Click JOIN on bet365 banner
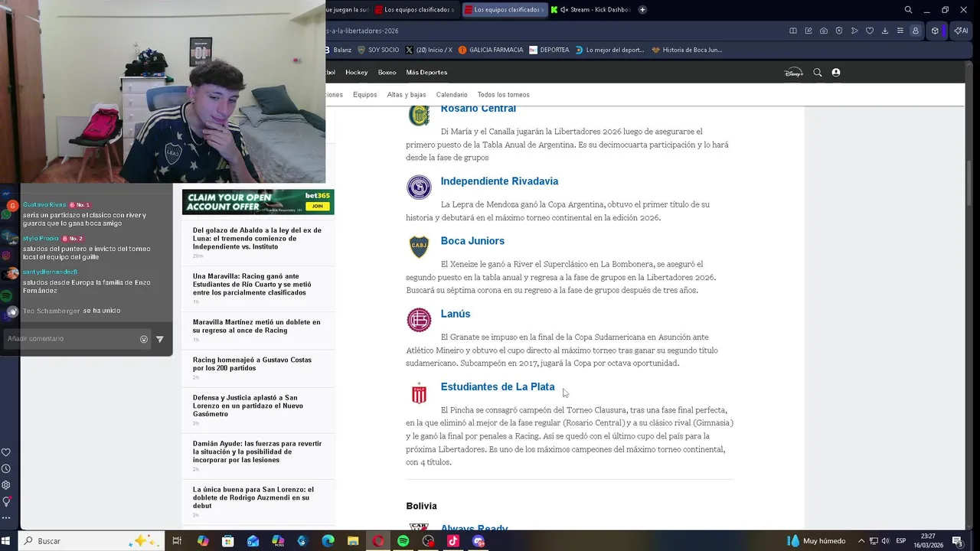 (x=317, y=207)
